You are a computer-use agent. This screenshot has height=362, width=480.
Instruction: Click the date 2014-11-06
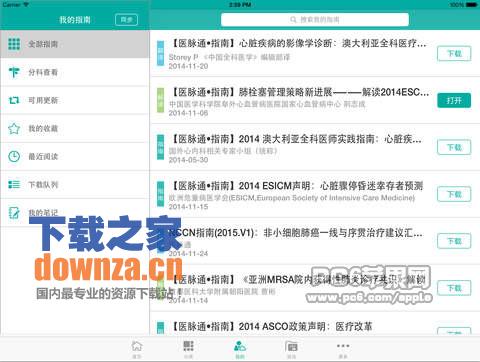pos(188,113)
